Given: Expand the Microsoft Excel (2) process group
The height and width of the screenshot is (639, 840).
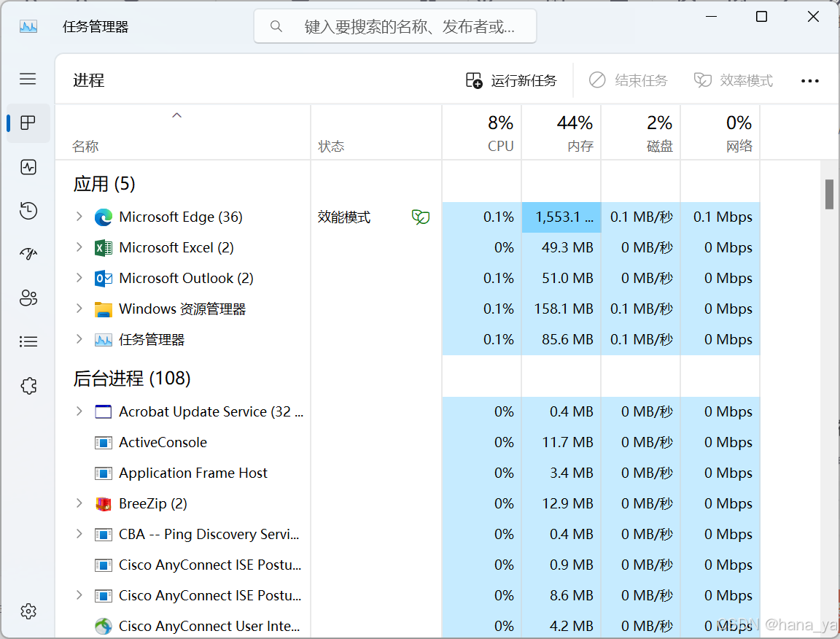Looking at the screenshot, I should pyautogui.click(x=79, y=247).
